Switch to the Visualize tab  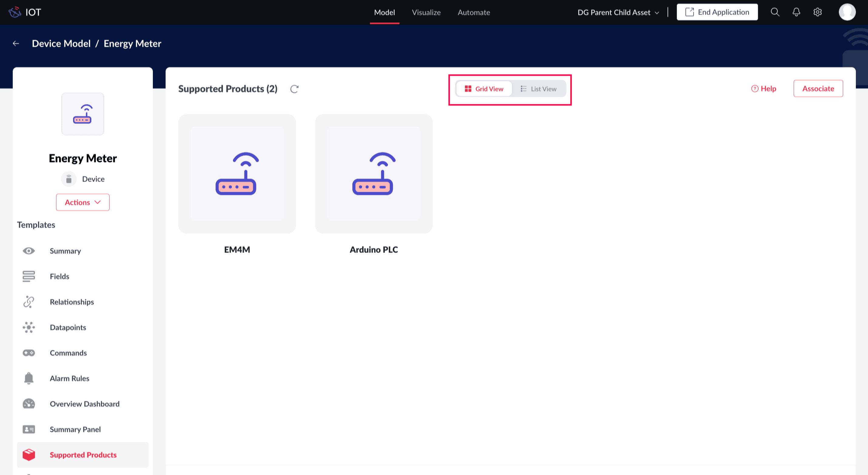426,12
